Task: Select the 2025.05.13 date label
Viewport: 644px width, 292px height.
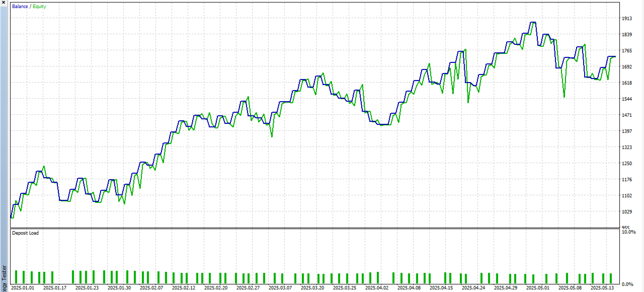Action: click(x=602, y=288)
